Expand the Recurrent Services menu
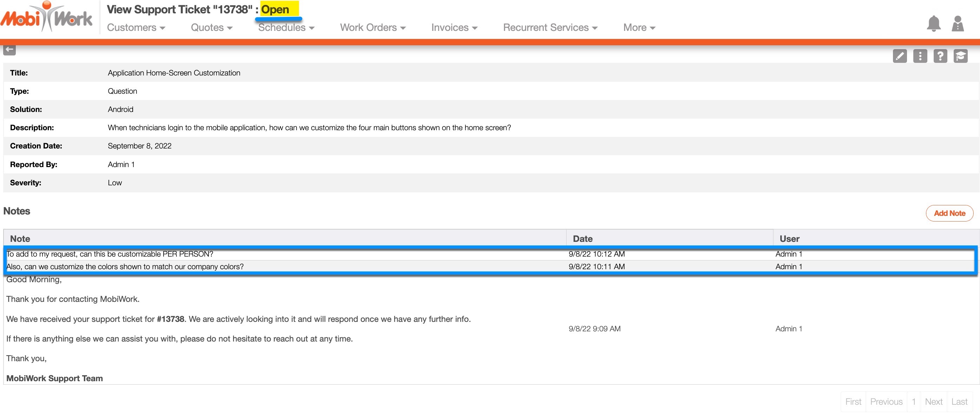The height and width of the screenshot is (417, 980). (550, 28)
